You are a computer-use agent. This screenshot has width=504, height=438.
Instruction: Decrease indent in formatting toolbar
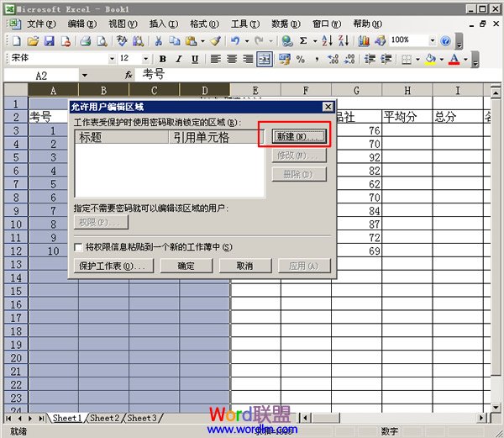370,59
